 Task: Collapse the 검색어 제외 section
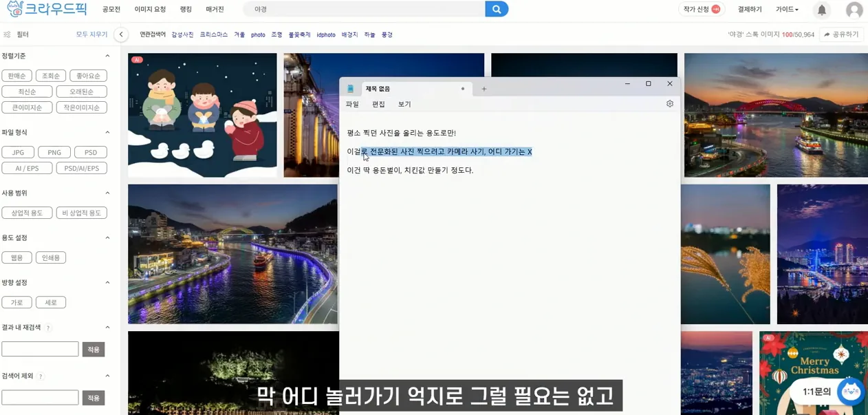click(107, 376)
